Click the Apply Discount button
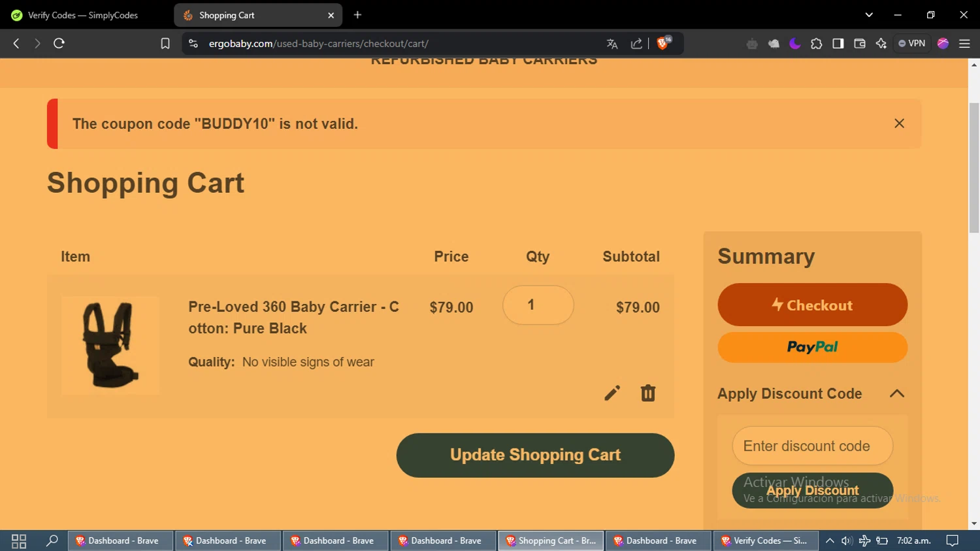 point(812,490)
